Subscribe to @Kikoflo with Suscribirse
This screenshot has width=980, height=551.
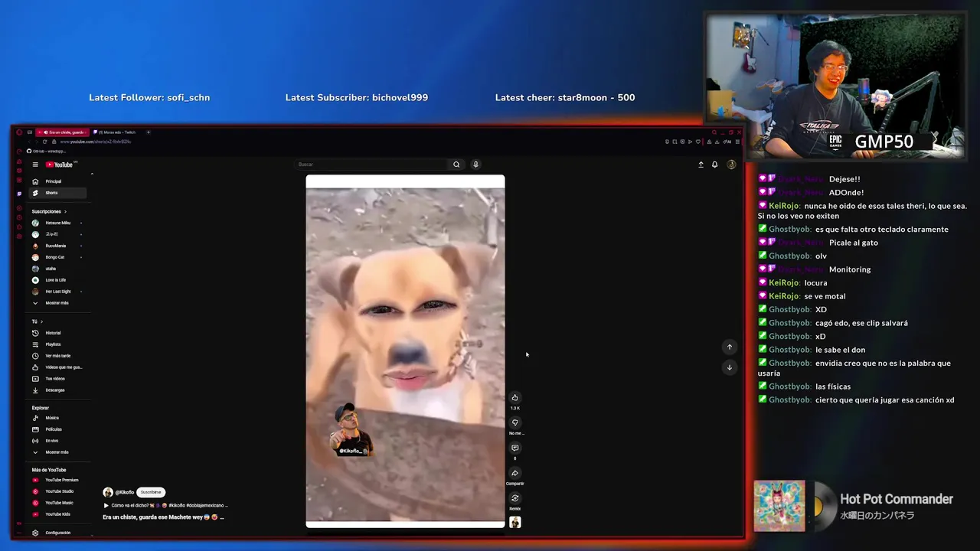[151, 492]
